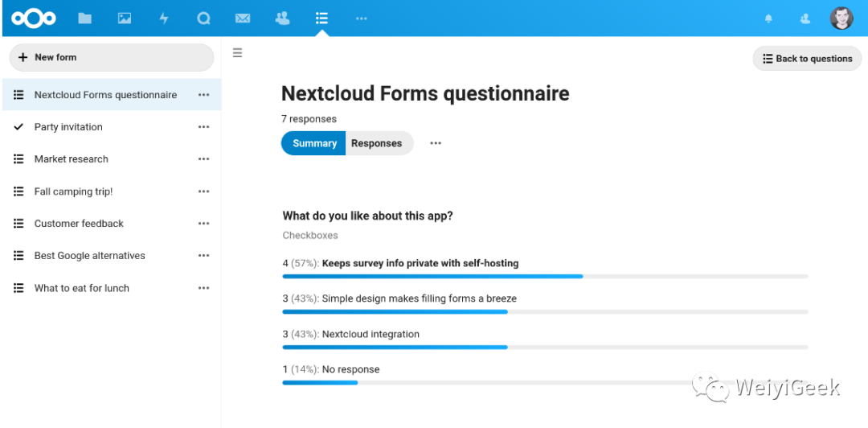This screenshot has width=868, height=428.
Task: Select the Customer feedback form
Action: pyautogui.click(x=79, y=224)
